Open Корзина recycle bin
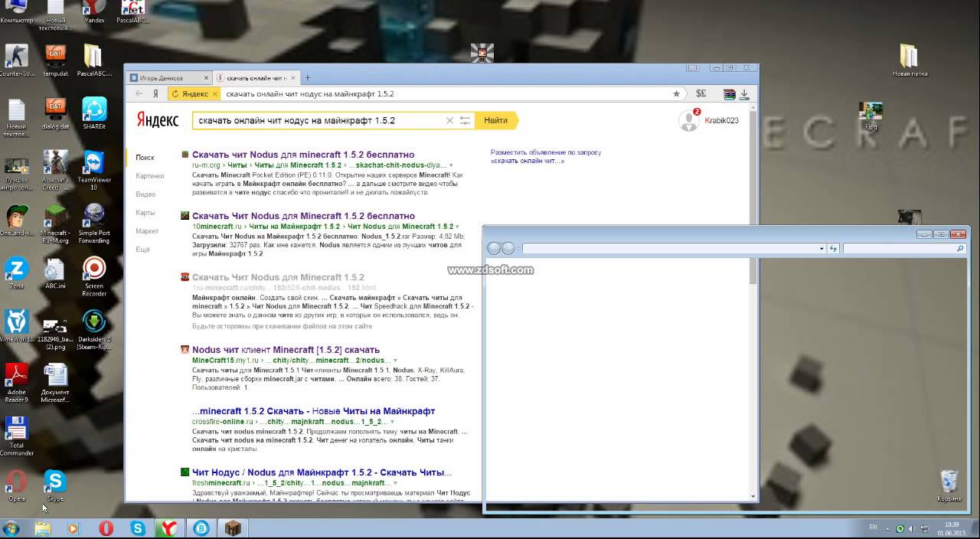980x539 pixels. [x=948, y=486]
